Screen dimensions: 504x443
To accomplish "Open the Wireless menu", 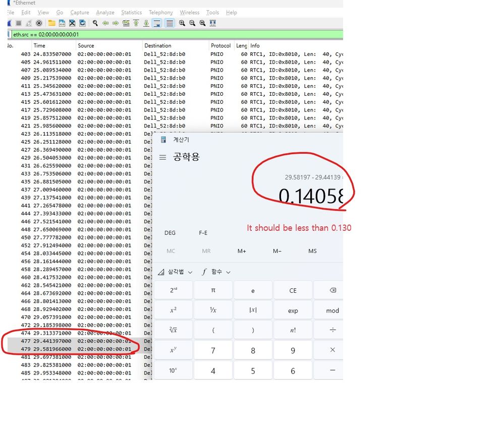I will [x=190, y=13].
